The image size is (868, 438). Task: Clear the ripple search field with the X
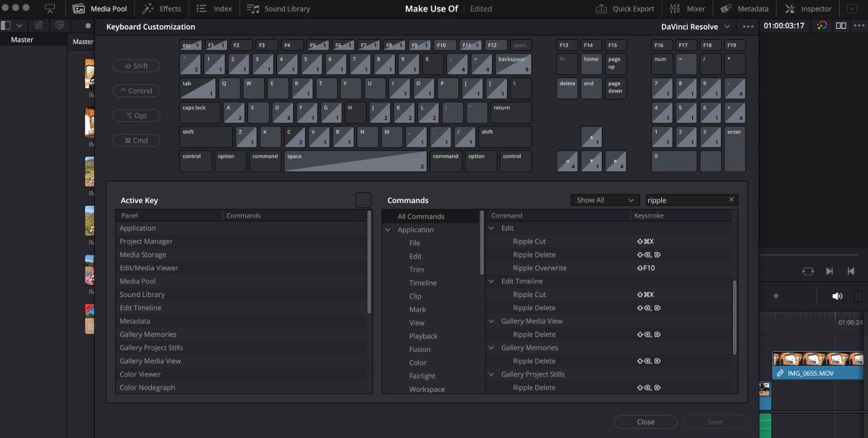[x=731, y=199]
